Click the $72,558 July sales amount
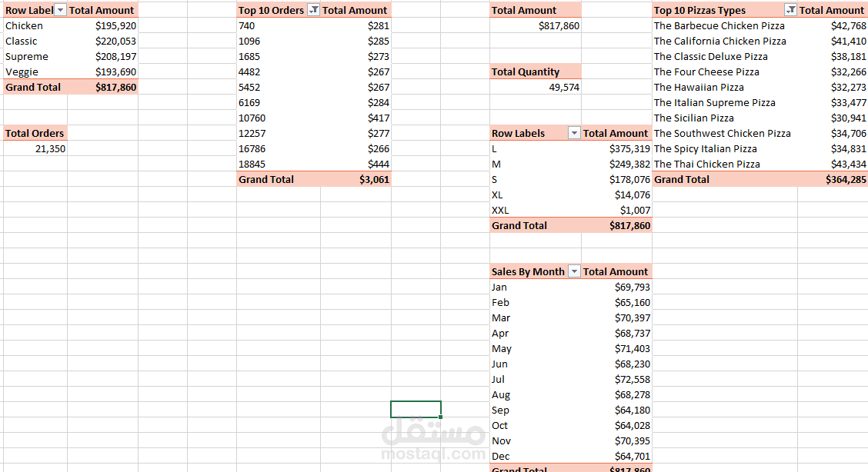This screenshot has width=868, height=472. click(x=616, y=379)
